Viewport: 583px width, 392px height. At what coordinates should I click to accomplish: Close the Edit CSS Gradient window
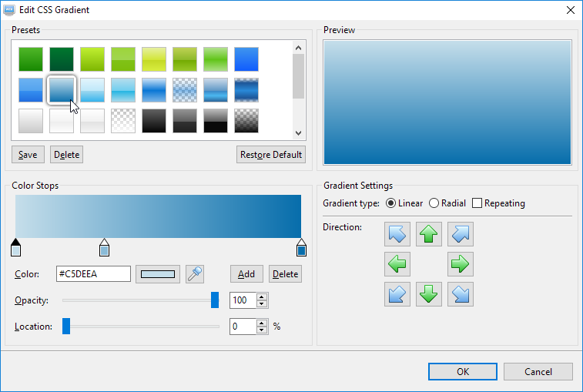(571, 10)
